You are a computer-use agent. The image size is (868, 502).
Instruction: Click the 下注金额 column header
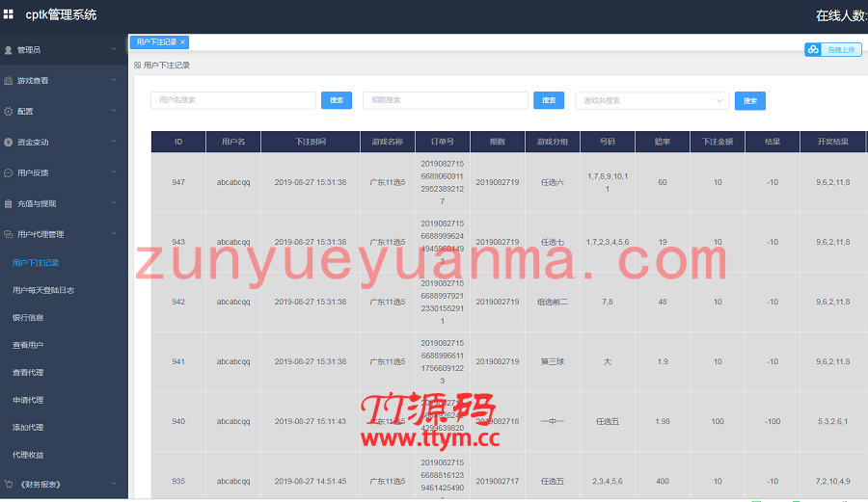click(718, 142)
